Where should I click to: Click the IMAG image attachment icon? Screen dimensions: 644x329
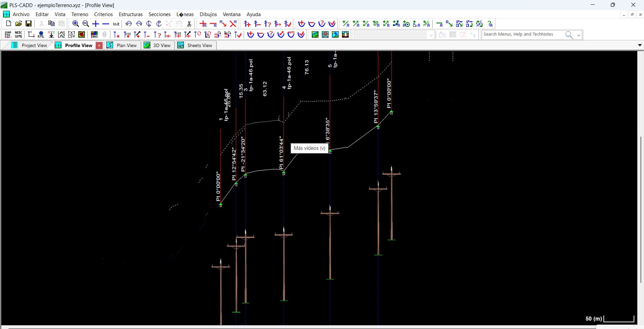[94, 35]
